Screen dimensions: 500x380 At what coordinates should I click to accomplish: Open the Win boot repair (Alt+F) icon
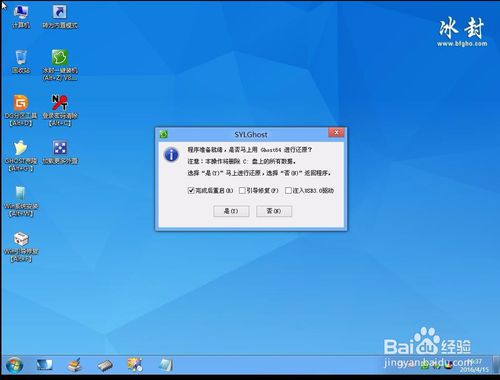pyautogui.click(x=21, y=247)
